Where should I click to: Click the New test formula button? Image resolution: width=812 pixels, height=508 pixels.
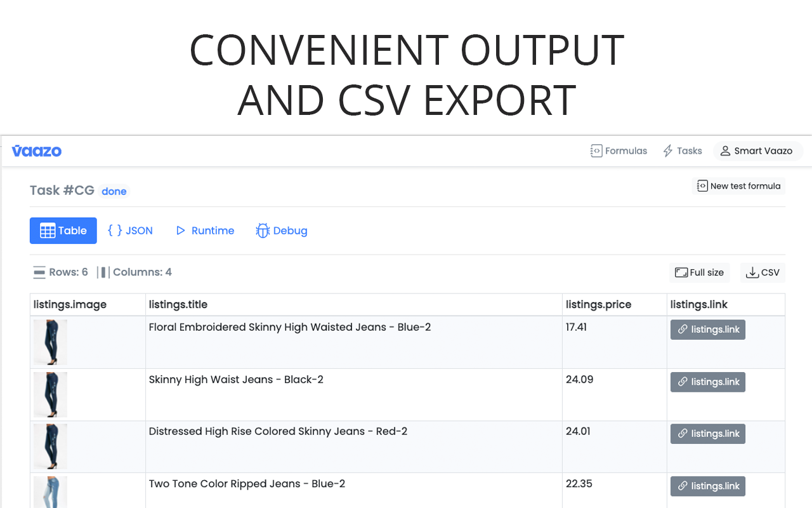pos(738,186)
